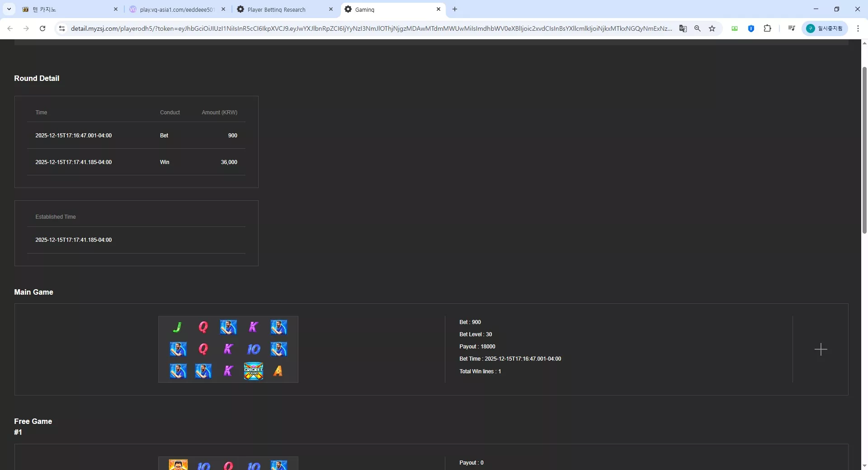
Task: Open the Chrome three-dot menu
Action: coord(858,28)
